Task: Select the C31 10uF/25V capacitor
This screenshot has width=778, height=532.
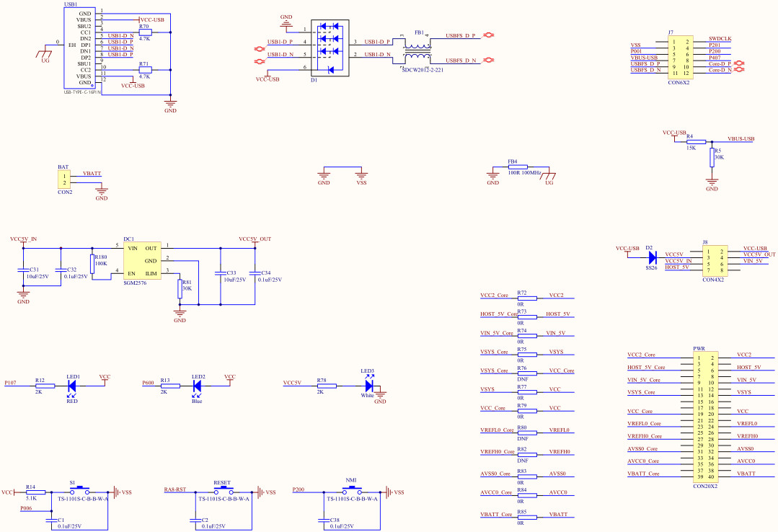Action: [24, 271]
